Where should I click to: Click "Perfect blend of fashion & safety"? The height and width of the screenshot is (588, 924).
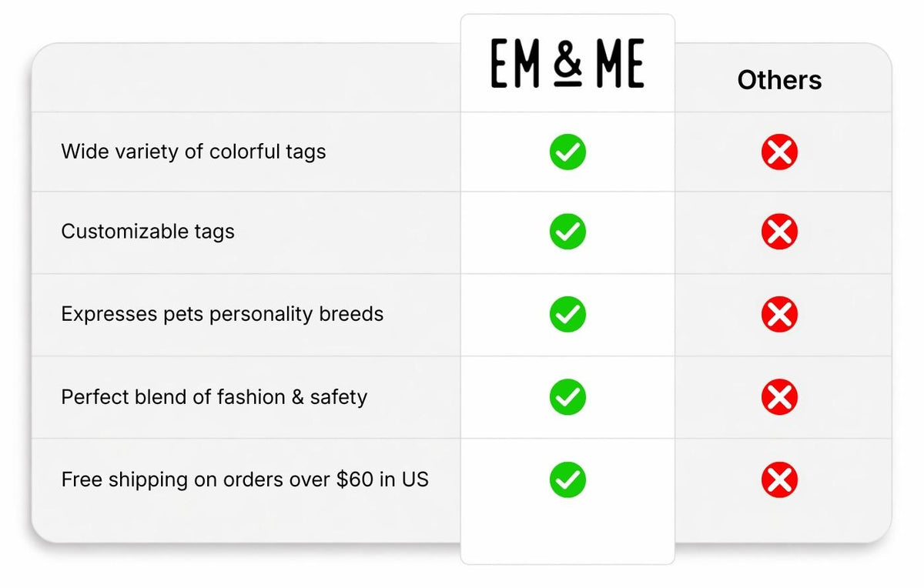214,397
